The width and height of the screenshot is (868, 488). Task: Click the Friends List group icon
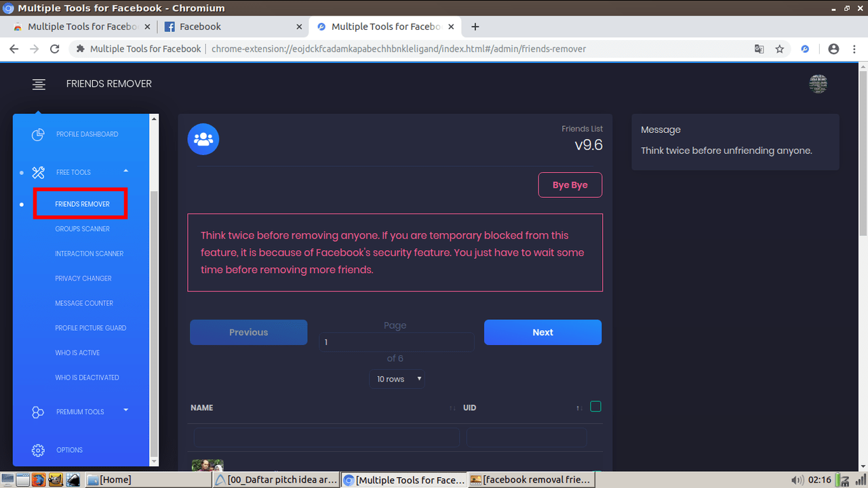(203, 140)
